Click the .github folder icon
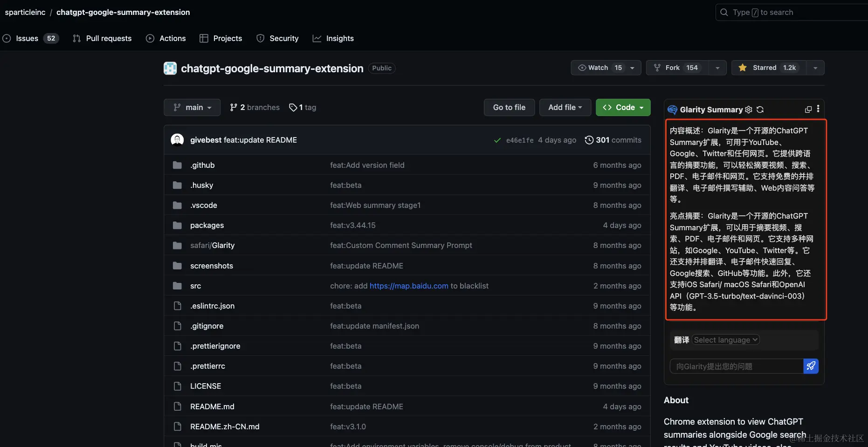The image size is (868, 447). click(177, 165)
